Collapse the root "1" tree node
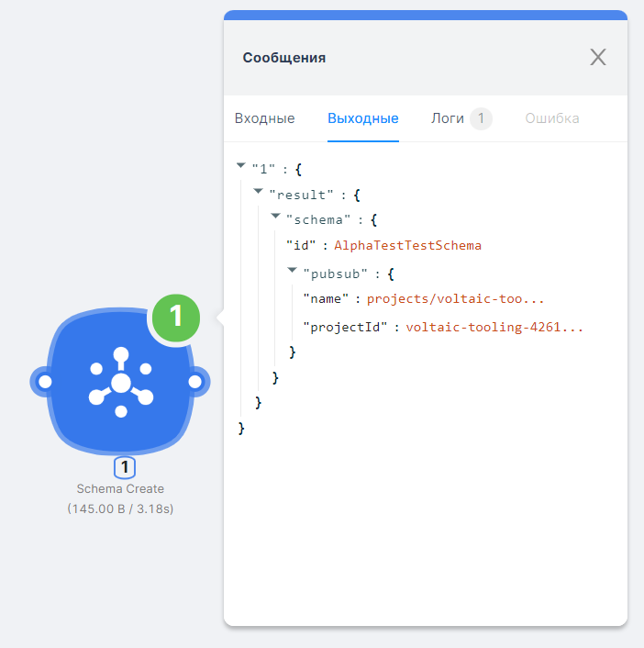The width and height of the screenshot is (644, 648). click(x=240, y=166)
